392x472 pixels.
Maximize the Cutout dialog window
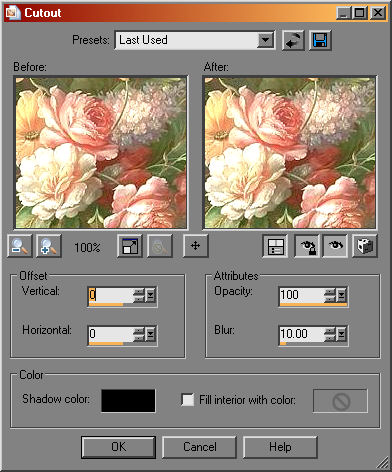coord(360,13)
